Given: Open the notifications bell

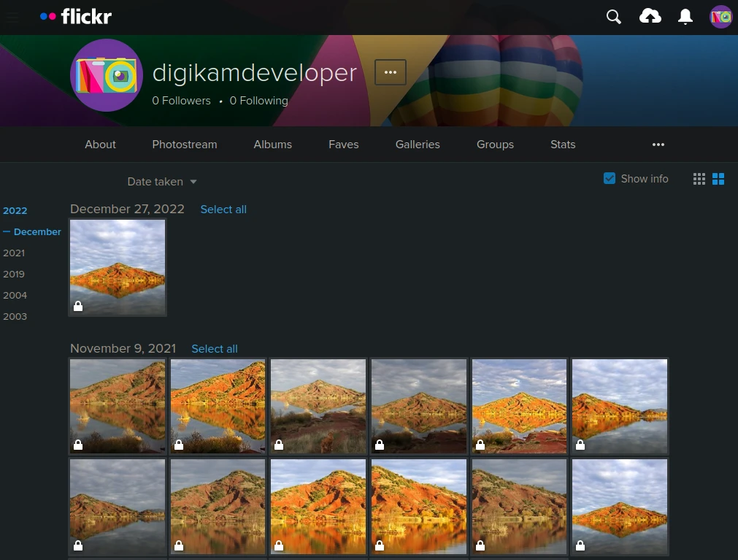Looking at the screenshot, I should click(685, 17).
